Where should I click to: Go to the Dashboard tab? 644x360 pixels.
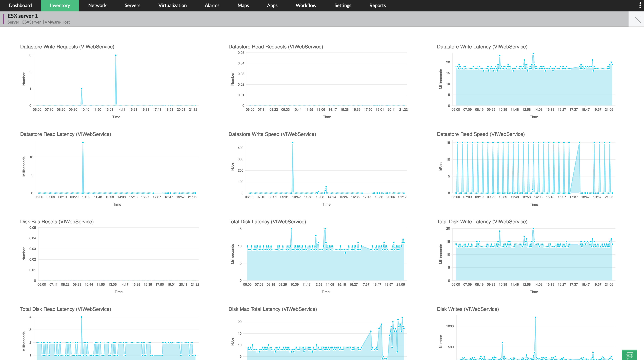[x=20, y=6]
